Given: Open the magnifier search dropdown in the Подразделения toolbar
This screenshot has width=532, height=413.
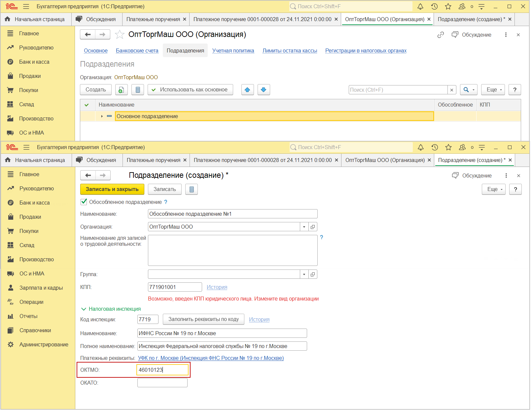Looking at the screenshot, I should [x=469, y=90].
